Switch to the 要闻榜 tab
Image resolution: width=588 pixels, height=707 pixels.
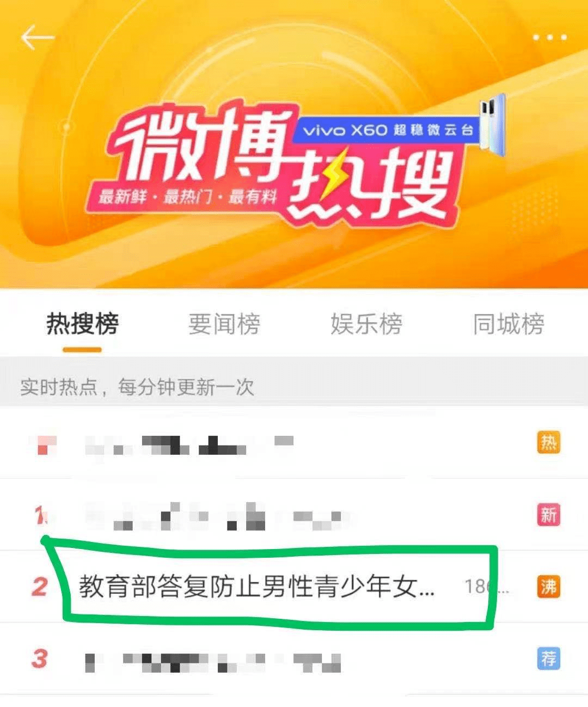224,324
